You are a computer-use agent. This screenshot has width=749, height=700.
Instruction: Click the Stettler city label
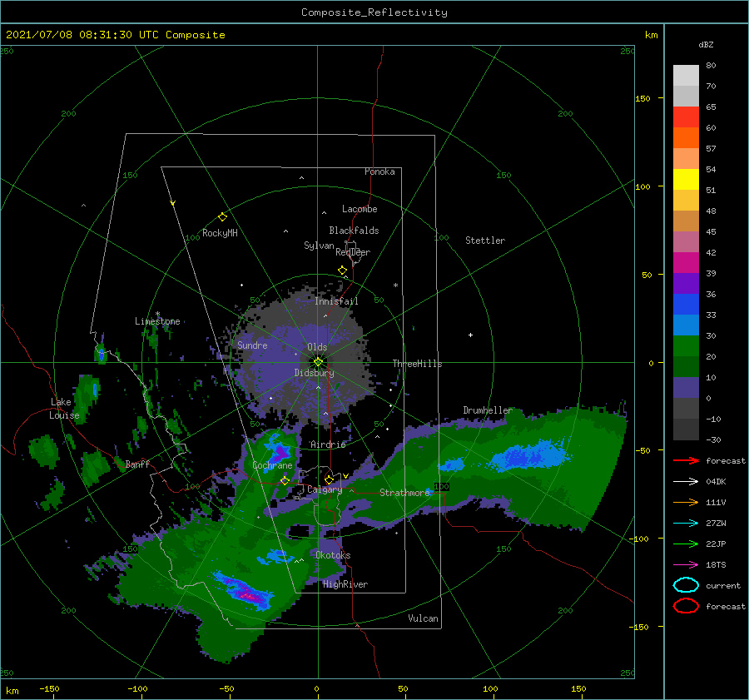485,241
